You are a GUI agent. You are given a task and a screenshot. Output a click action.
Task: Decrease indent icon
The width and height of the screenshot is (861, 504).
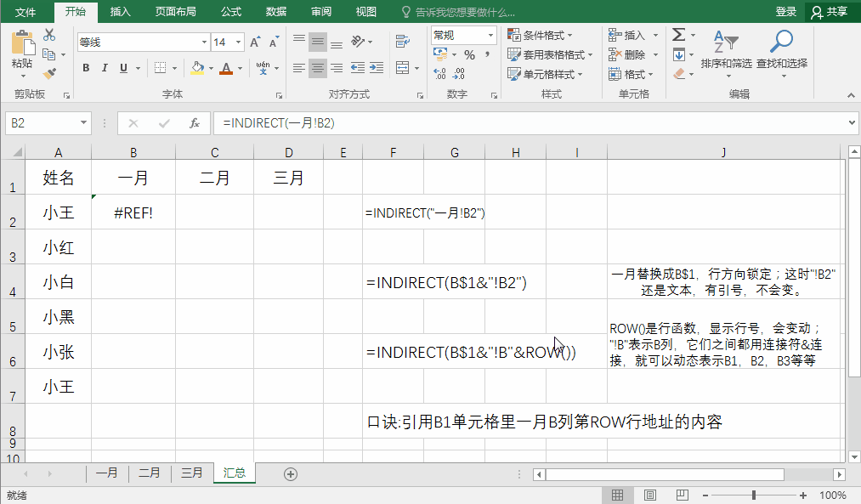coord(358,68)
